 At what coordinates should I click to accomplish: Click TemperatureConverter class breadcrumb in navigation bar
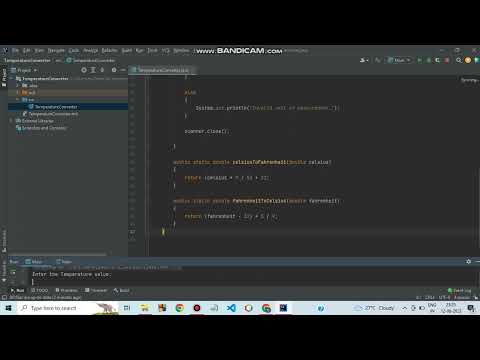point(91,60)
